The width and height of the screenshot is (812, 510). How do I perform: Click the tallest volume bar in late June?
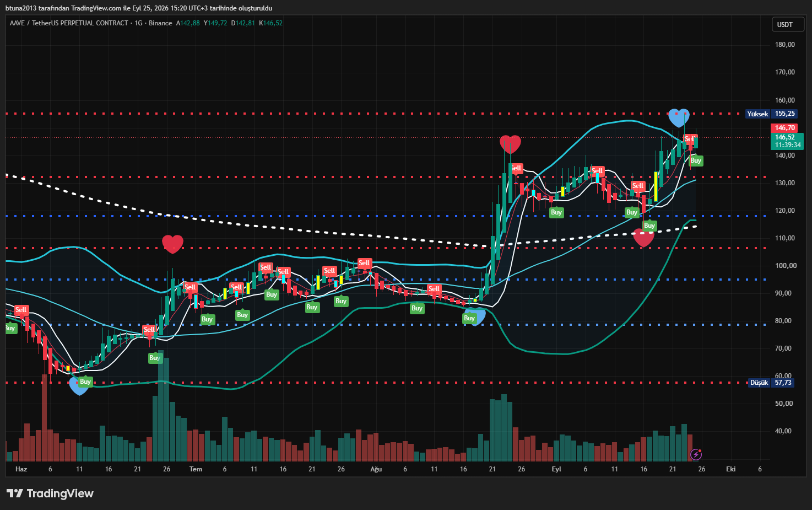(x=161, y=406)
